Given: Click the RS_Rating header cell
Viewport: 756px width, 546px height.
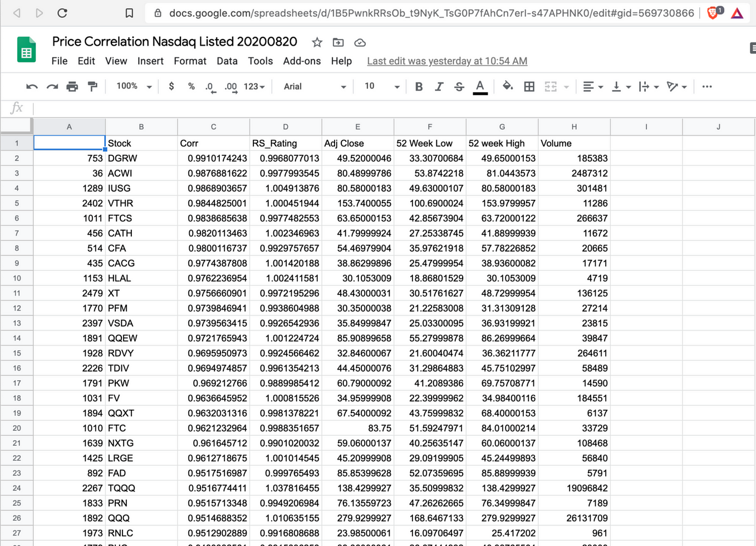Looking at the screenshot, I should point(286,143).
